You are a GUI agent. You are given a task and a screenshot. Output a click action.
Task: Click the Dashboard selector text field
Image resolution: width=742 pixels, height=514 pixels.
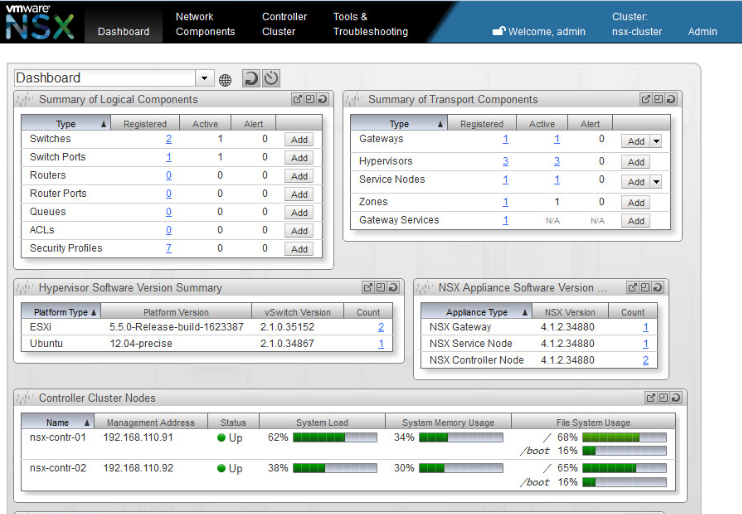pyautogui.click(x=105, y=78)
